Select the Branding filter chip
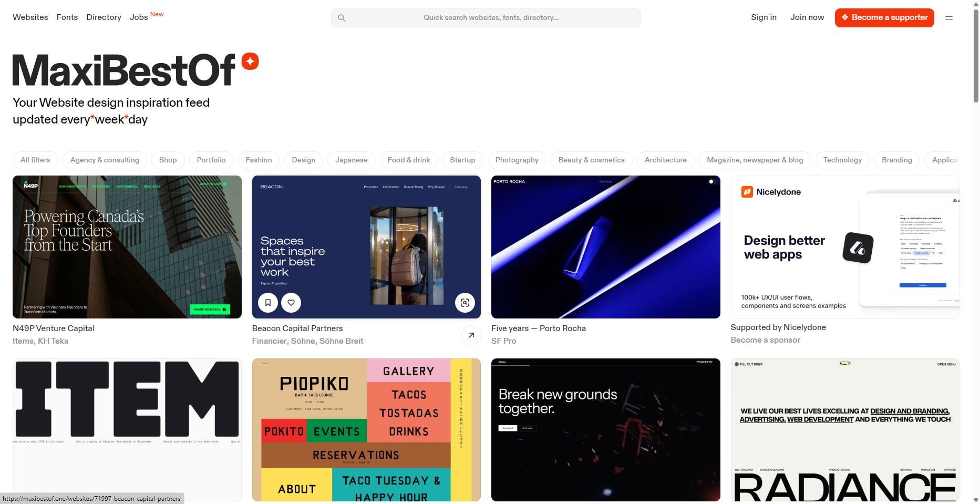This screenshot has height=504, width=980. pos(897,160)
